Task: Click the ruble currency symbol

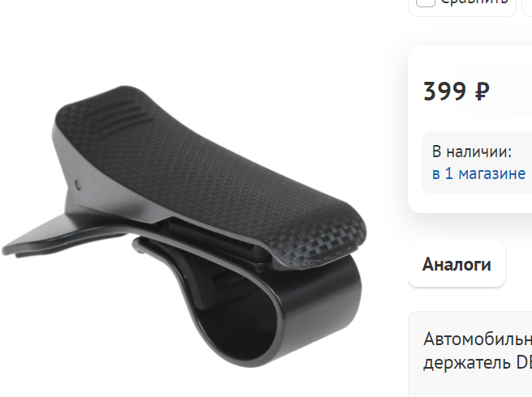Action: (482, 92)
